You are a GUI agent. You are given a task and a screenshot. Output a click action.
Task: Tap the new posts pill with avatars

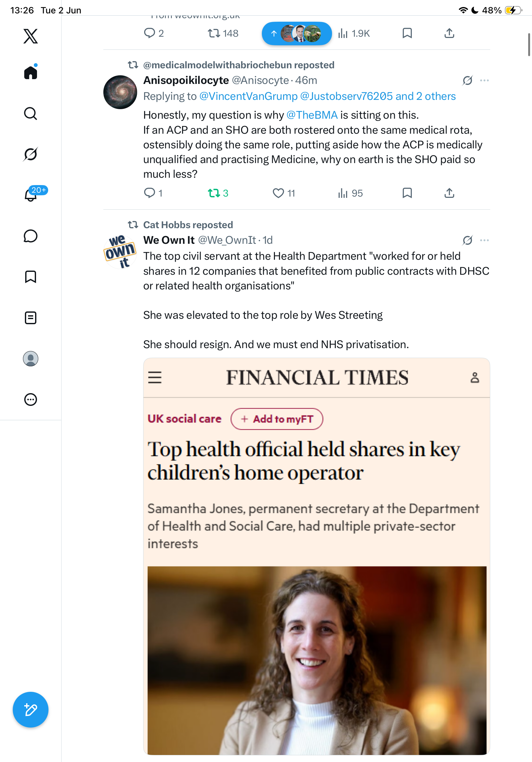297,34
